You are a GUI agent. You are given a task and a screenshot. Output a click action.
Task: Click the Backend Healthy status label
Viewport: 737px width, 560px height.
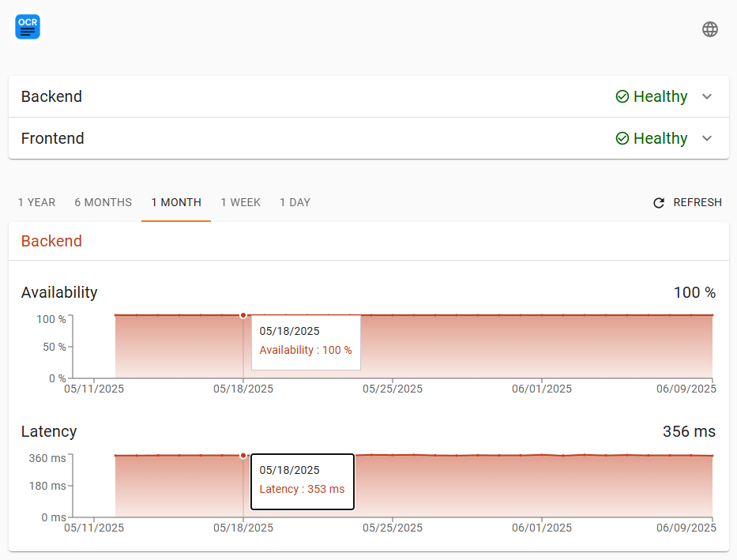point(660,96)
